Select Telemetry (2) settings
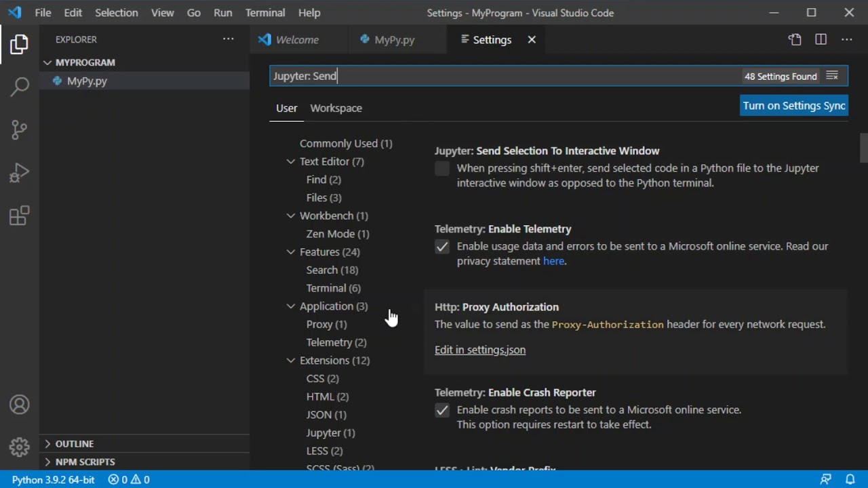This screenshot has width=868, height=488. click(x=336, y=342)
